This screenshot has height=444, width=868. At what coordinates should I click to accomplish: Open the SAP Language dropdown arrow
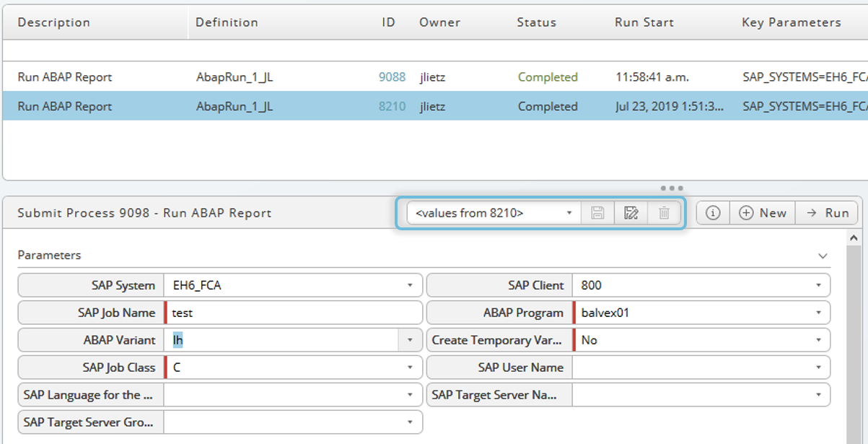[x=410, y=395]
